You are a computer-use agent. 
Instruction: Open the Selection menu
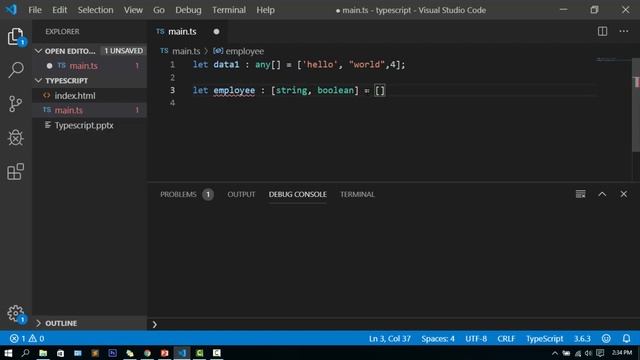tap(96, 10)
